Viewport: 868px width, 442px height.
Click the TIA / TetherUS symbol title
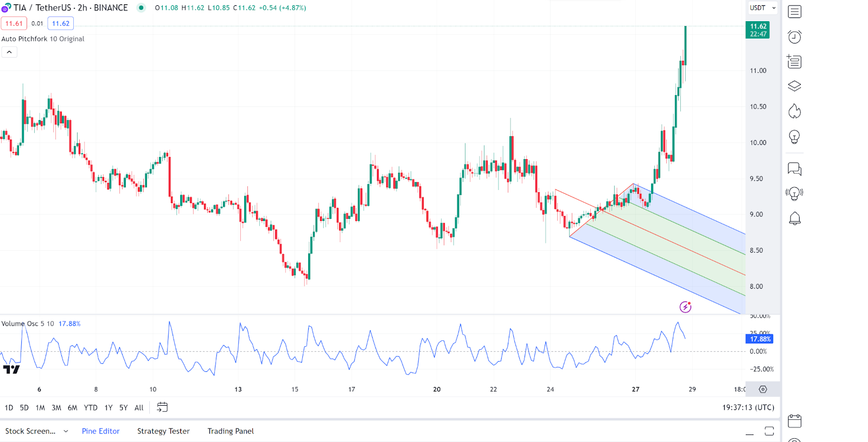pos(42,8)
